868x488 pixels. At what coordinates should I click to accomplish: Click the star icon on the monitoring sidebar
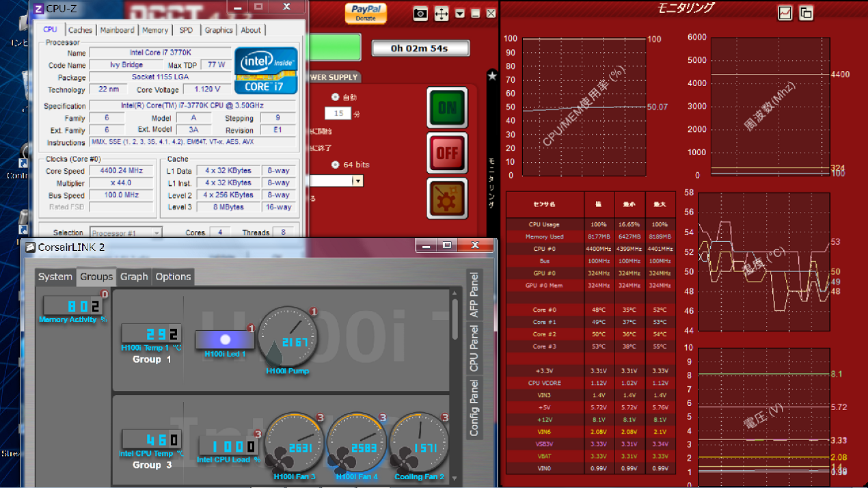491,76
